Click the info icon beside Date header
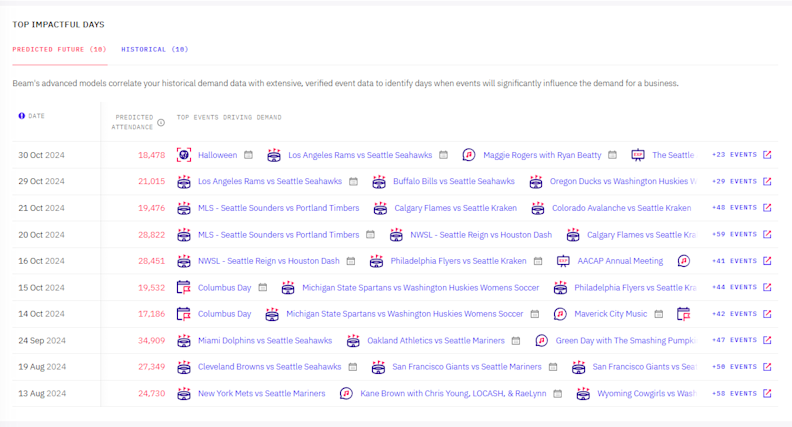The height and width of the screenshot is (427, 792). (22, 116)
